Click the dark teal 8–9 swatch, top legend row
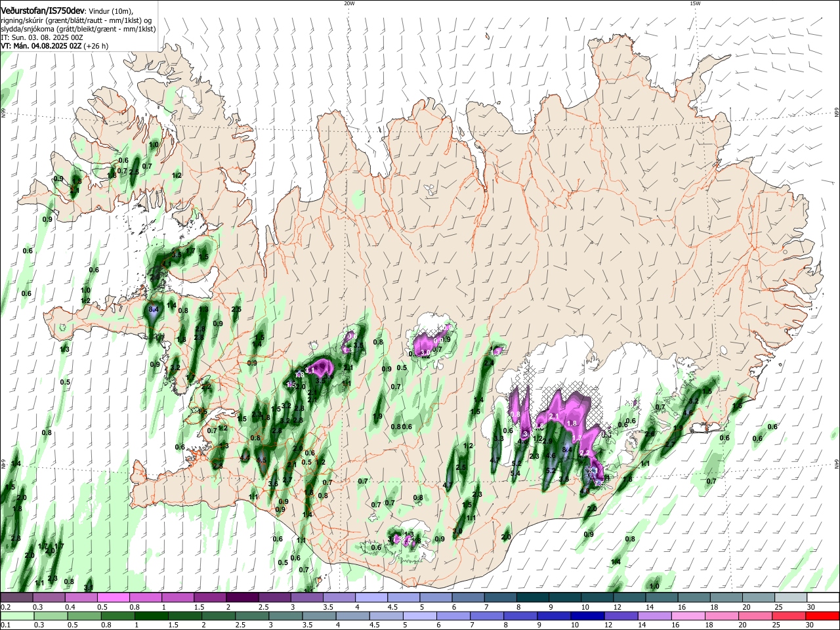Image resolution: width=840 pixels, height=630 pixels. [x=532, y=598]
